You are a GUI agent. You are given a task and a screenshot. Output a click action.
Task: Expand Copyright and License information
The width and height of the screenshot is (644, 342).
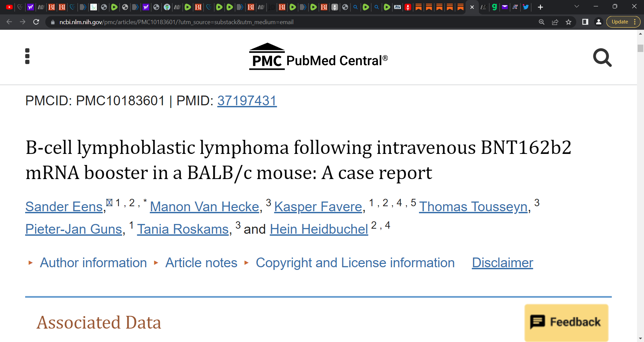[x=355, y=263]
